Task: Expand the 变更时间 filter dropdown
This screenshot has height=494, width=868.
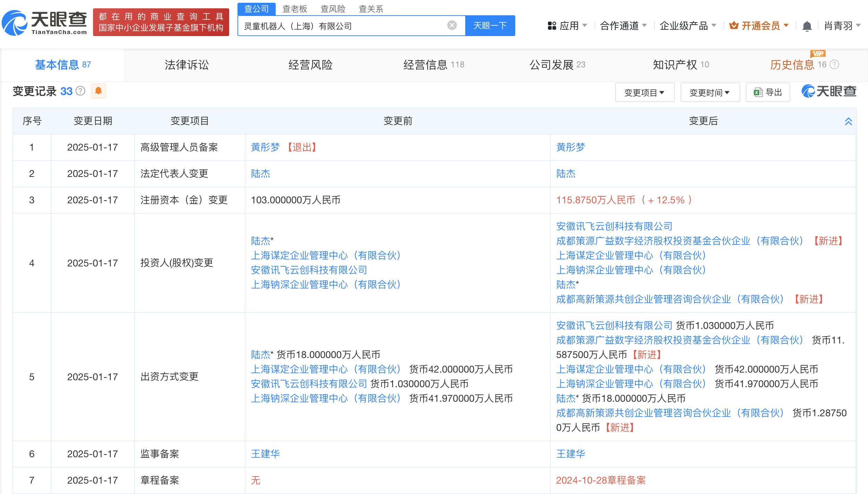Action: click(710, 93)
